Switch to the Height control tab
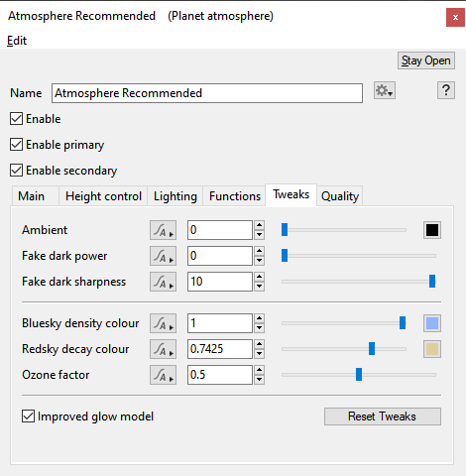This screenshot has width=466, height=476. (103, 196)
